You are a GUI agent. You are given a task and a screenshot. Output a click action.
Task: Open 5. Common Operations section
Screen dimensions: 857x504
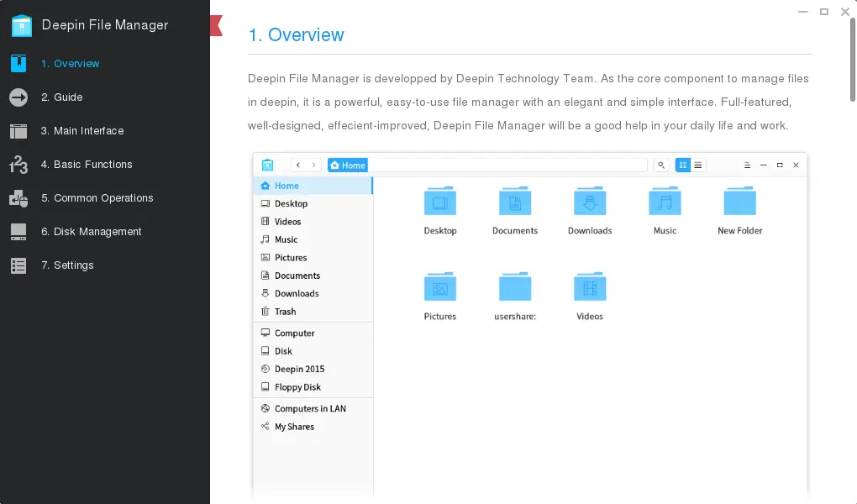(x=97, y=198)
